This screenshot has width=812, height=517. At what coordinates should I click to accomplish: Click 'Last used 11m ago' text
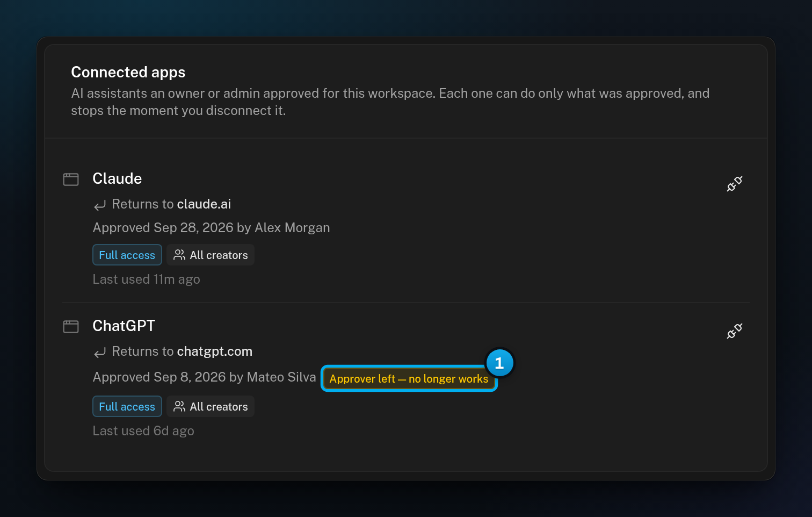coord(147,279)
